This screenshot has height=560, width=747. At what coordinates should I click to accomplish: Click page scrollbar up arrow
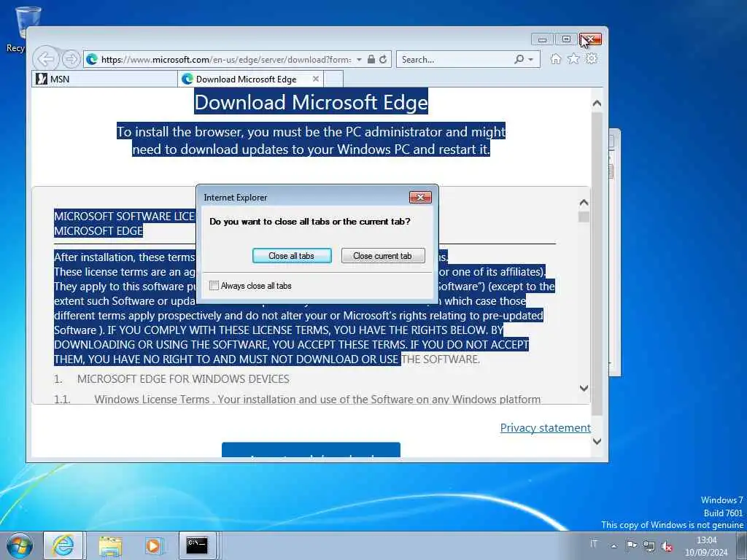(597, 104)
